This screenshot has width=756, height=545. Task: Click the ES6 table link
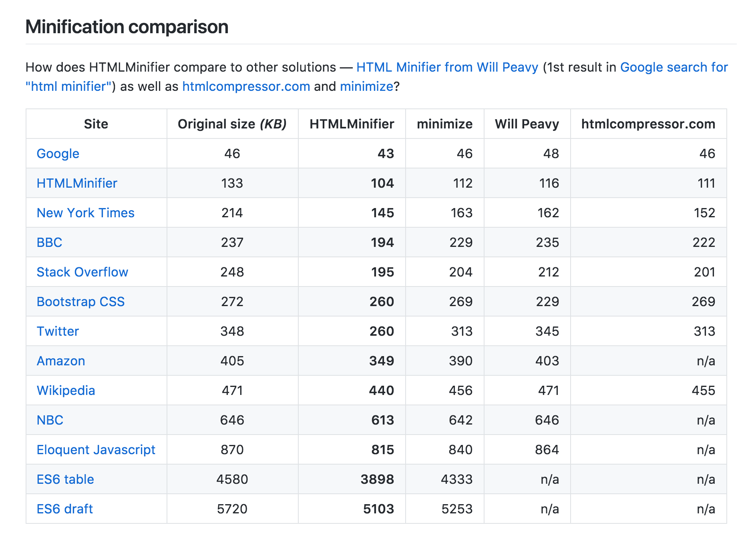[65, 479]
